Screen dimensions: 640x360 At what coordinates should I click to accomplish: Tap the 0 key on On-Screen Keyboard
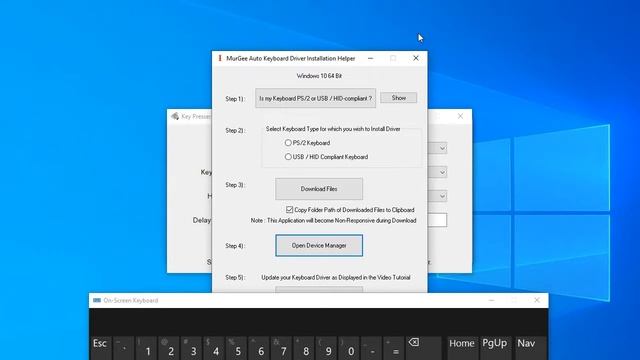tap(349, 348)
